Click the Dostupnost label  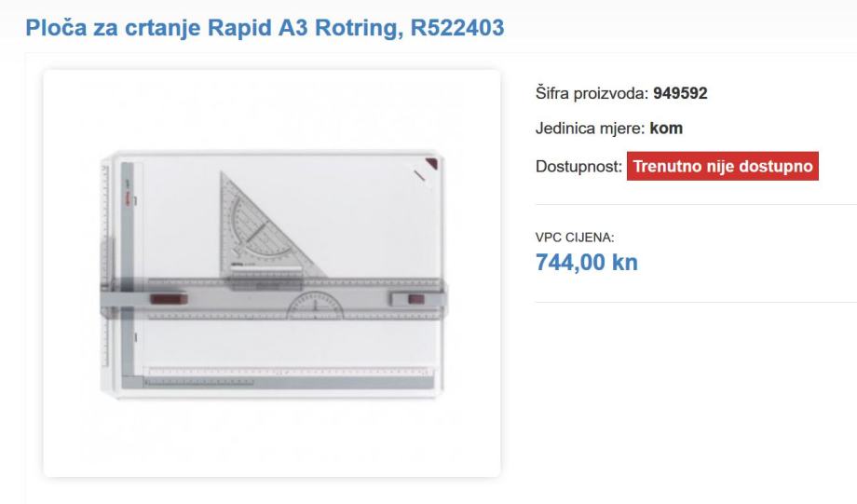click(578, 166)
